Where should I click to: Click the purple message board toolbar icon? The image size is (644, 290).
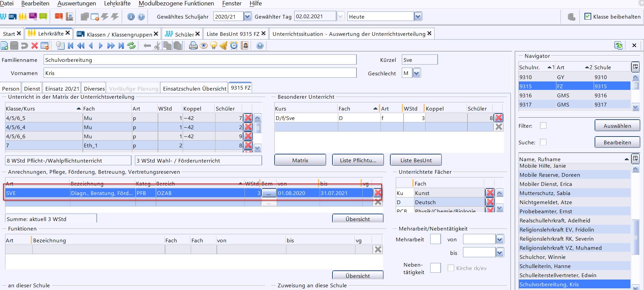(x=33, y=16)
